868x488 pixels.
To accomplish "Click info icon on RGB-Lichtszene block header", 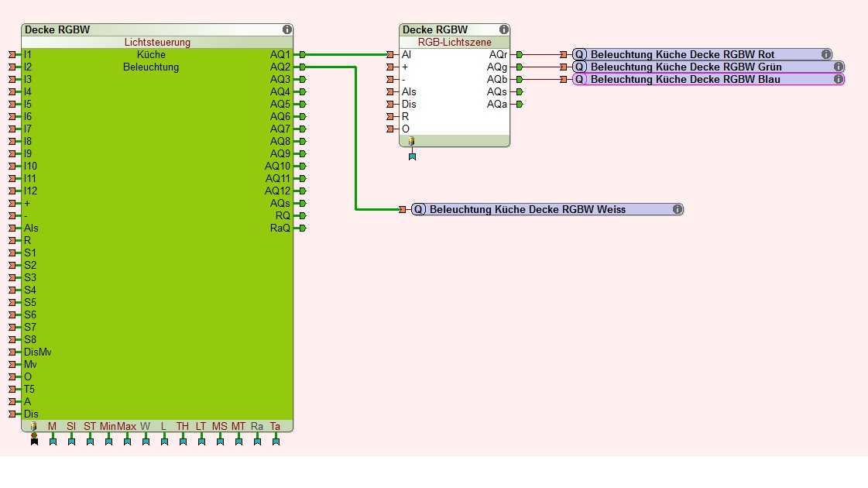I will point(504,29).
